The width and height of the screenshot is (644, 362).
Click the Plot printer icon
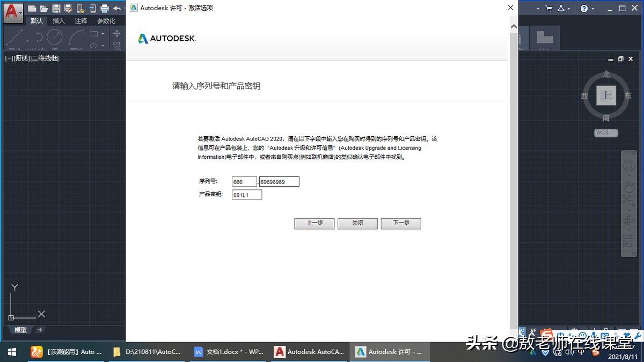(105, 8)
